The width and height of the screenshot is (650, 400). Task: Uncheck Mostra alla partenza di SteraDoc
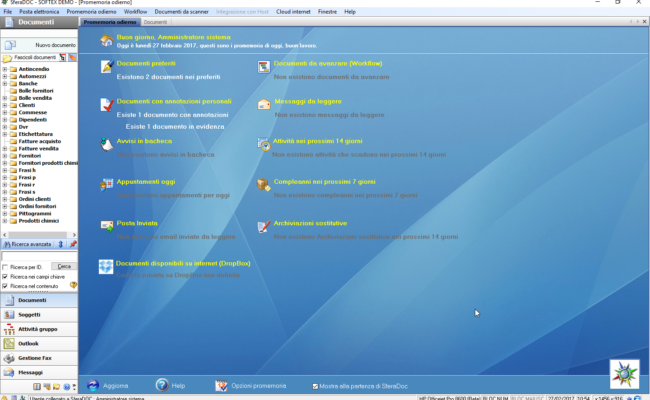coord(315,386)
